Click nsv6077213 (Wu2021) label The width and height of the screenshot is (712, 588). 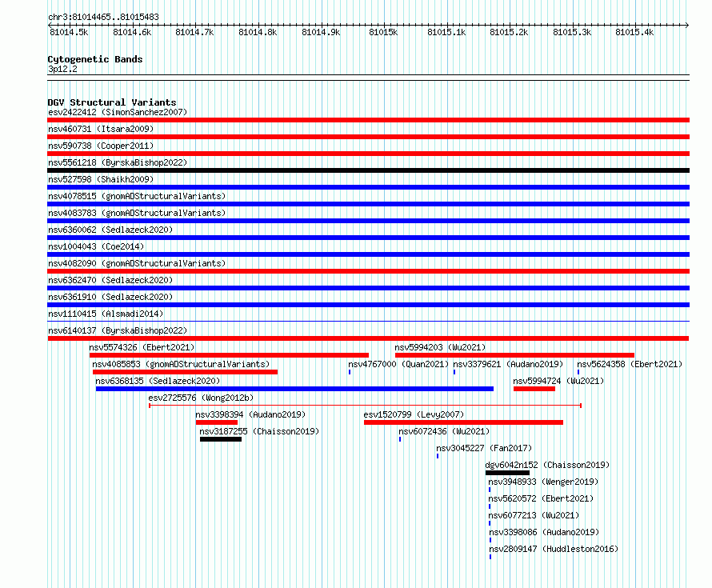[x=534, y=515]
